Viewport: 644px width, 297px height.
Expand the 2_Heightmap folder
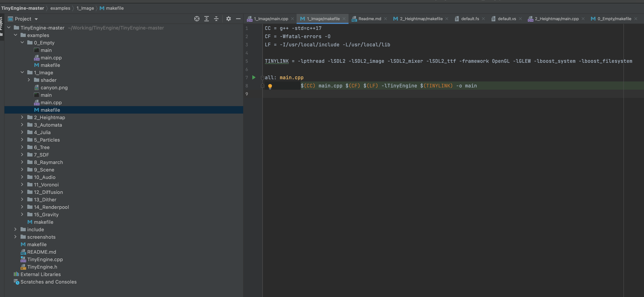coord(22,117)
